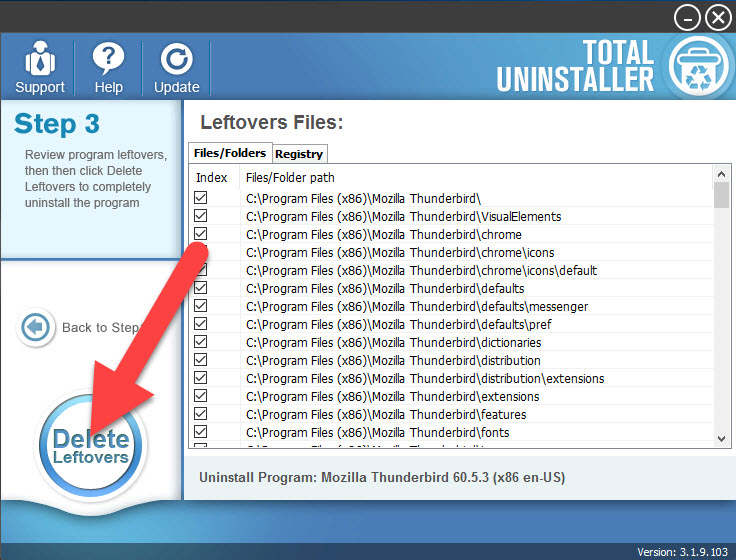Uncheck the defaults\messenger checkbox

pos(200,306)
